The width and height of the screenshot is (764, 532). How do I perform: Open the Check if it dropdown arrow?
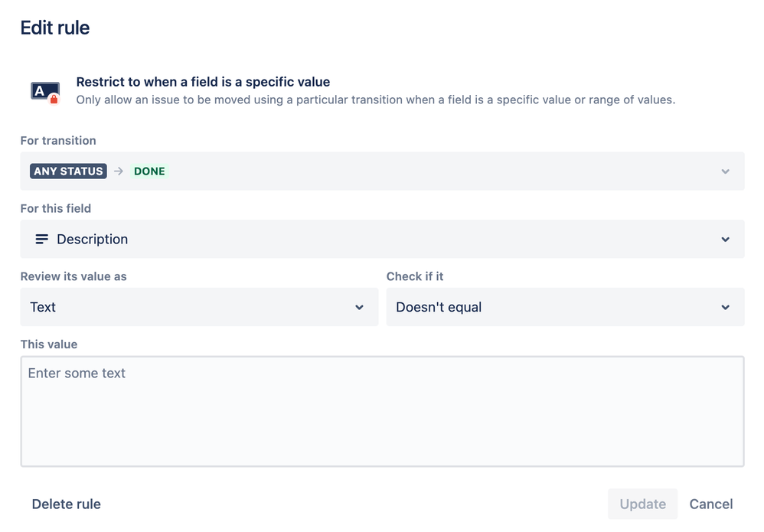pos(725,308)
